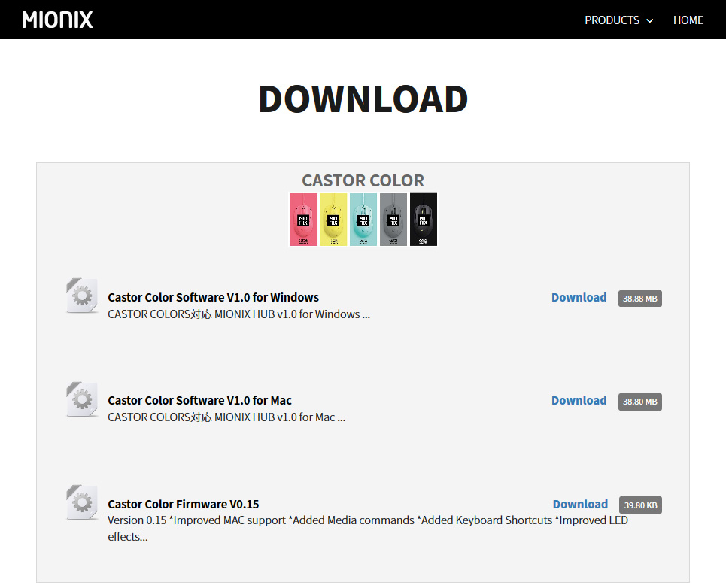Viewport: 726px width, 588px height.
Task: Go to the HOME page
Action: click(688, 20)
